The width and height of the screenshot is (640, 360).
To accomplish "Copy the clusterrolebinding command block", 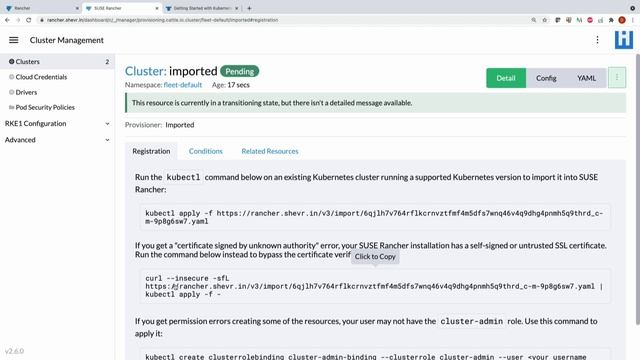I will [x=375, y=354].
